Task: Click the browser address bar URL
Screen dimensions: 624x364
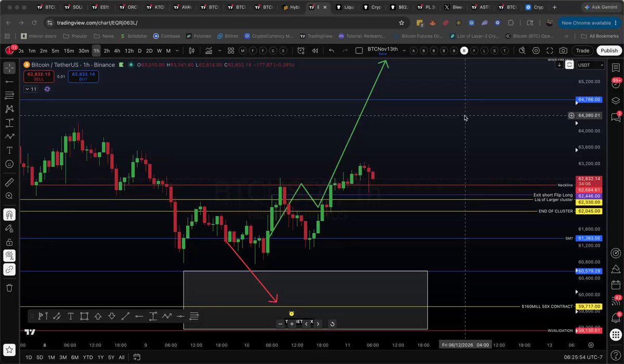Action: click(x=96, y=23)
